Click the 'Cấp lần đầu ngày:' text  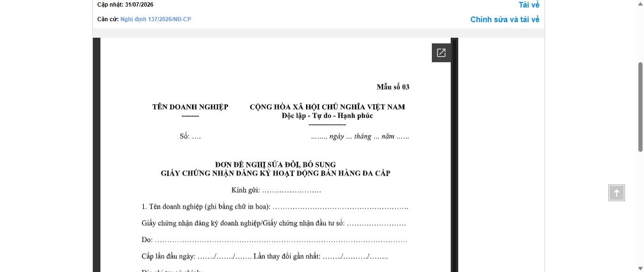point(169,257)
